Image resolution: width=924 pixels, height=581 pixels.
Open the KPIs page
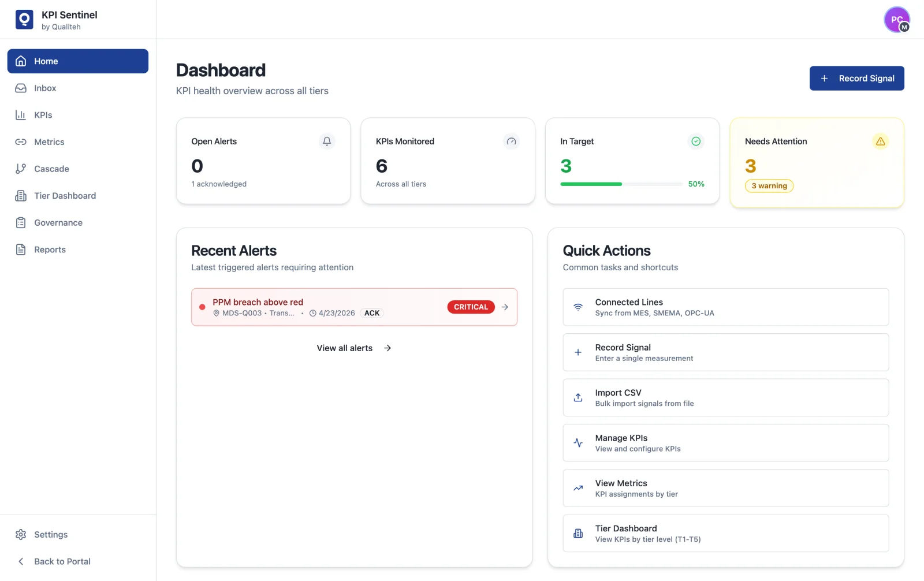[x=78, y=115]
